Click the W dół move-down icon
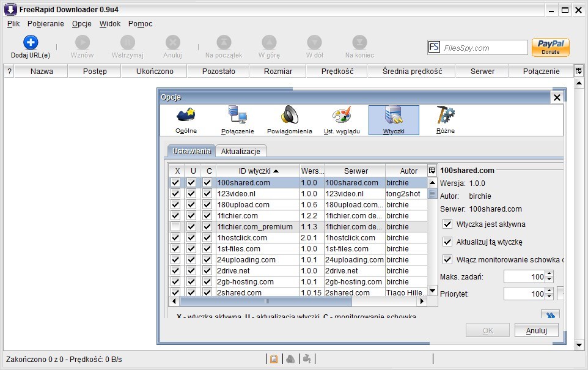The image size is (588, 370). [314, 42]
